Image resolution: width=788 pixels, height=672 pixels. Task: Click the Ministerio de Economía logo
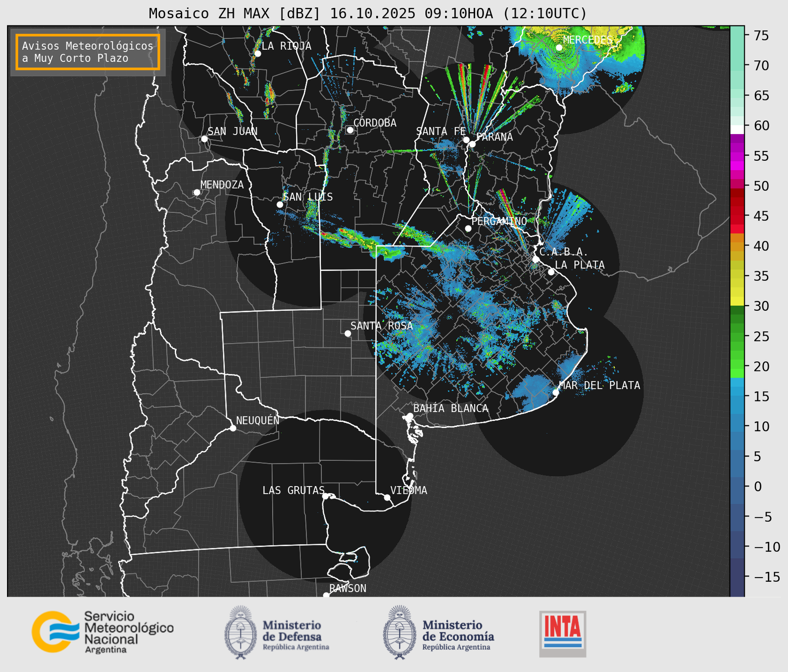(438, 632)
